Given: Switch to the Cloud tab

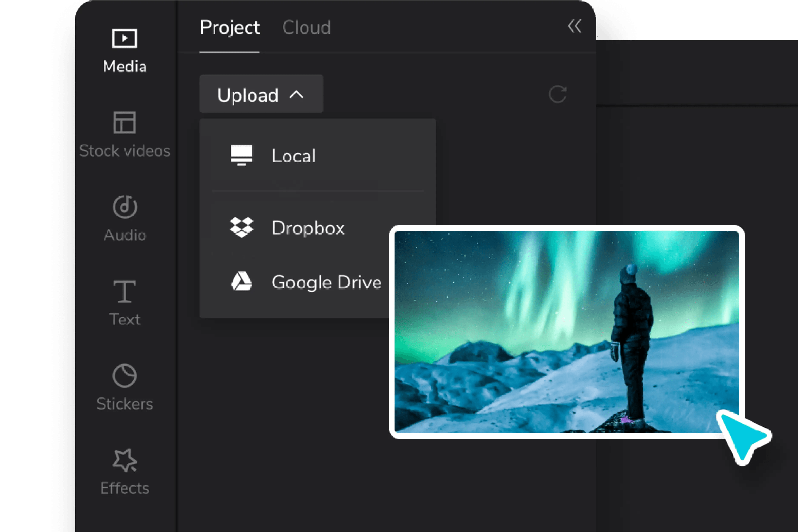Looking at the screenshot, I should point(306,27).
